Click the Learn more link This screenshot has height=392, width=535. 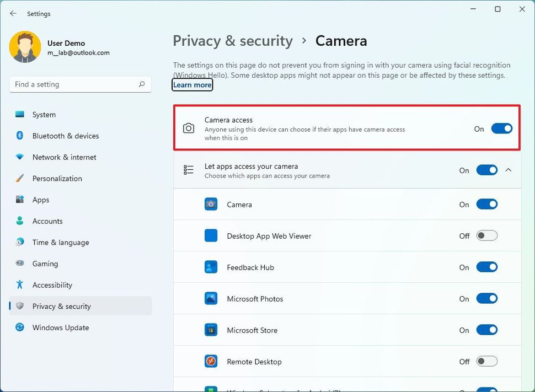(x=192, y=84)
